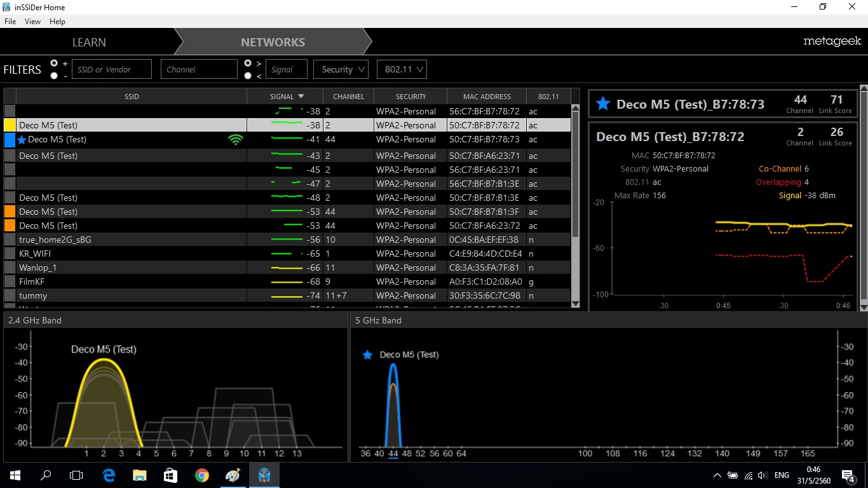Select the less-than signal radio button

coord(248,76)
